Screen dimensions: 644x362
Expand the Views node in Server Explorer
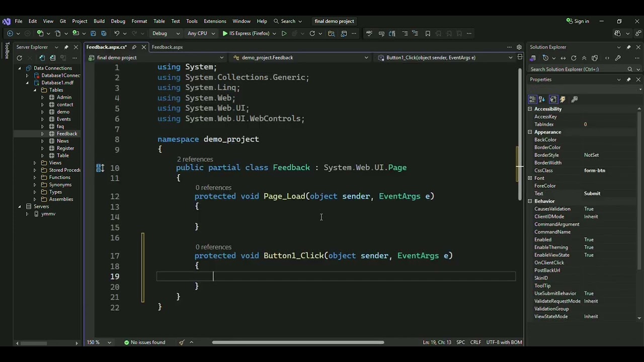coord(35,163)
